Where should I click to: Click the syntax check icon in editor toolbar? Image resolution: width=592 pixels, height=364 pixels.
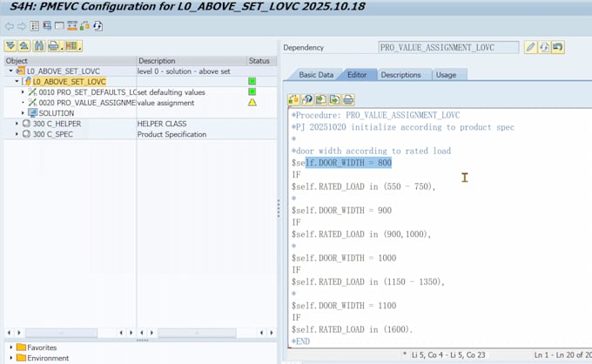[293, 99]
